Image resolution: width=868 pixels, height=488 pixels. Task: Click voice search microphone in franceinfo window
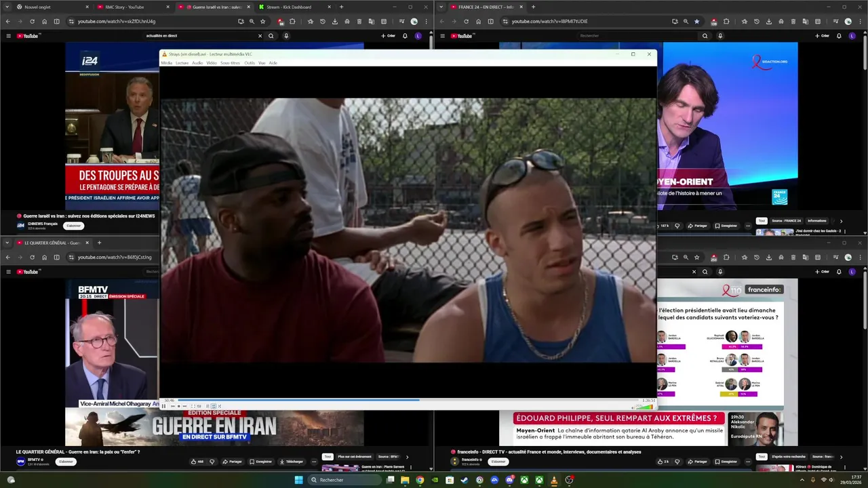tap(720, 272)
